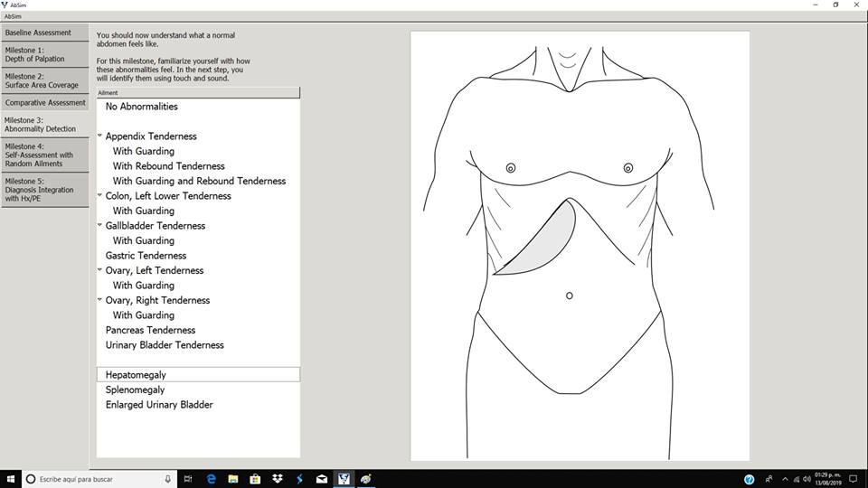Select With Guarding under Colon, Left Lower
868x488 pixels.
[144, 211]
